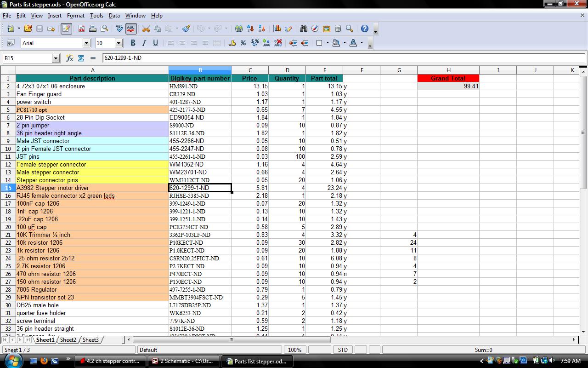Open the Insert menu
Image resolution: width=588 pixels, height=368 pixels.
[x=55, y=16]
